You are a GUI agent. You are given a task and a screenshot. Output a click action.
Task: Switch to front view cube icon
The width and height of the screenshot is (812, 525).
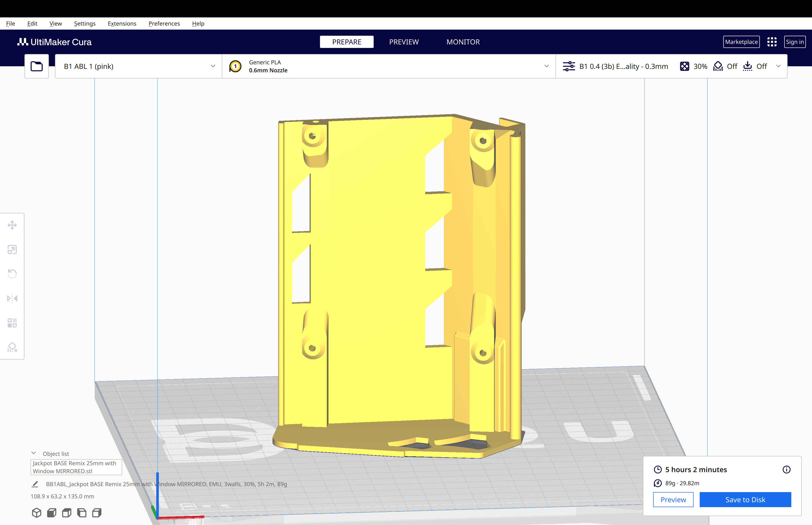tap(51, 513)
